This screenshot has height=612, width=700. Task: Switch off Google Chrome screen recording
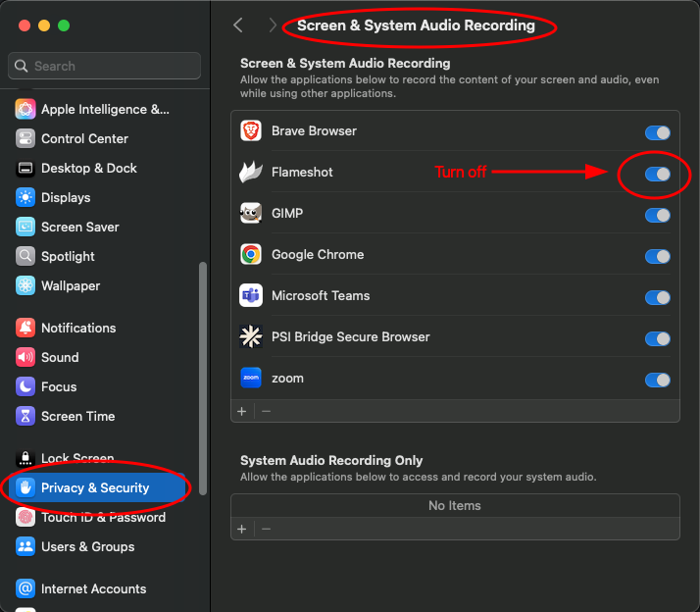[x=658, y=256]
